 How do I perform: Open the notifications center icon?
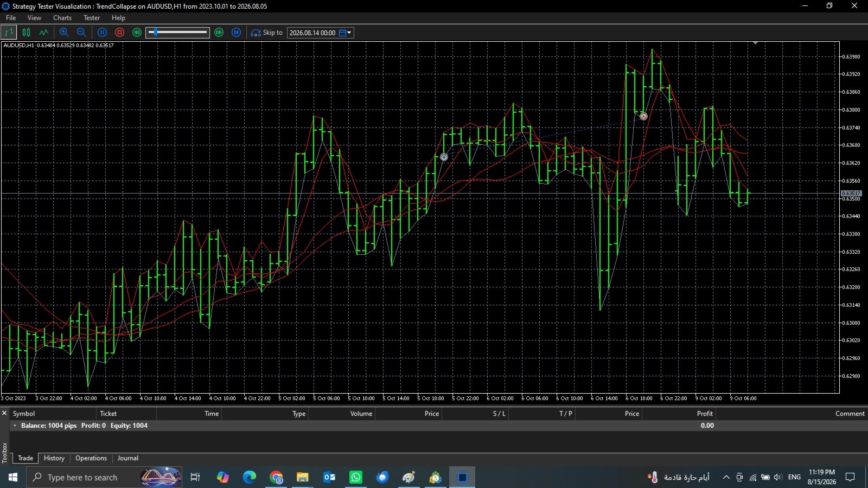[850, 477]
